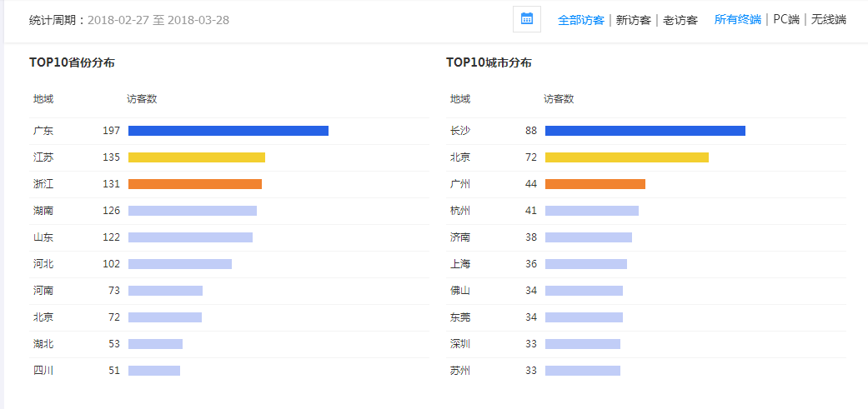The width and height of the screenshot is (868, 409).
Task: Select the 杭州 city row label
Action: coord(460,211)
